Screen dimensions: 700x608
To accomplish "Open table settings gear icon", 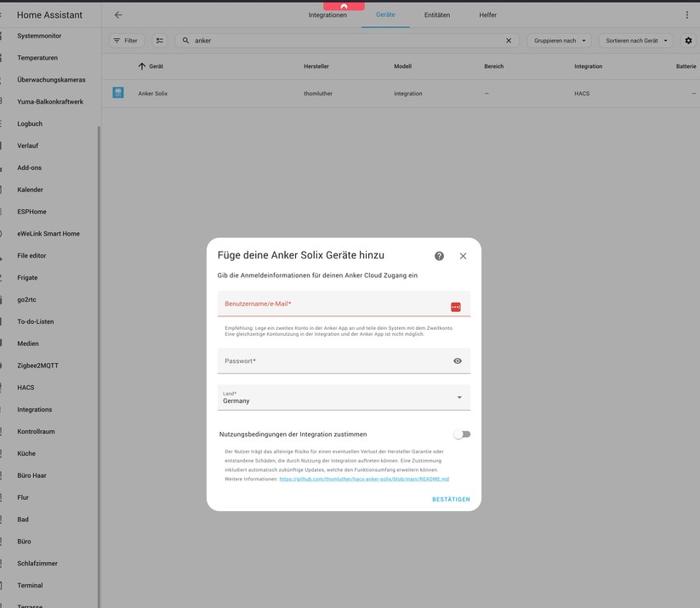I will tap(688, 41).
